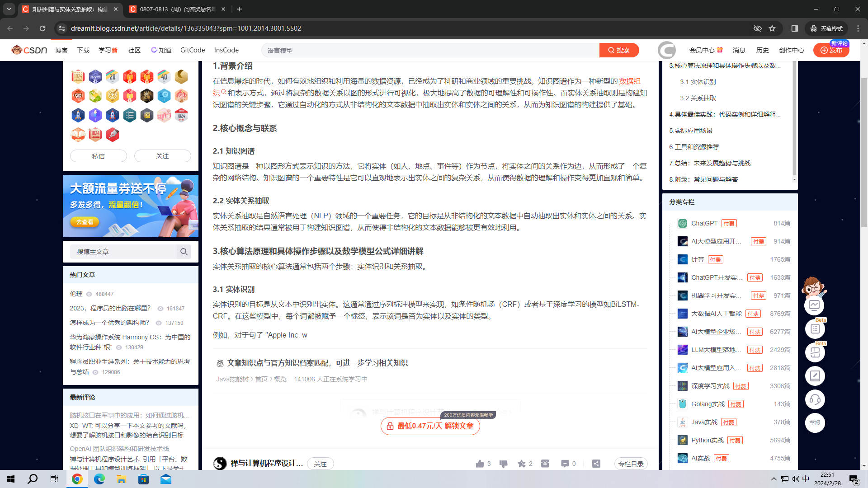868x488 pixels.
Task: Collect the article via the star icon
Action: tap(521, 464)
